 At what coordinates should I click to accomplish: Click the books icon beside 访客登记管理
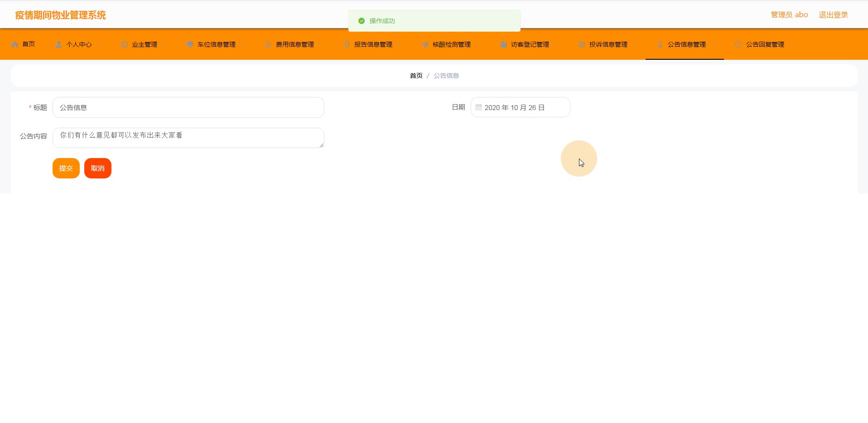click(503, 44)
